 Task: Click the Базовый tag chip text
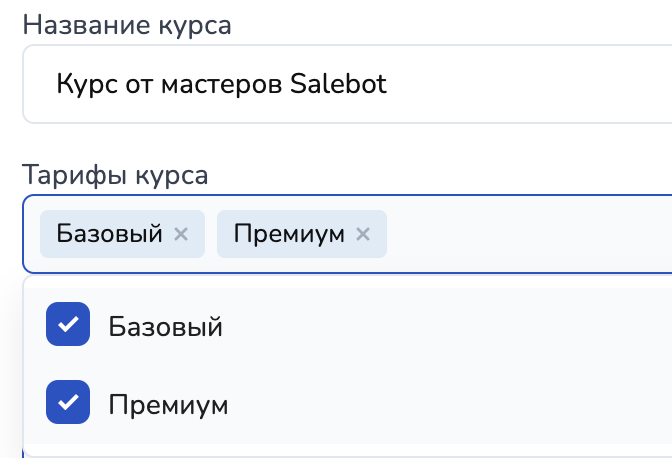pyautogui.click(x=109, y=234)
